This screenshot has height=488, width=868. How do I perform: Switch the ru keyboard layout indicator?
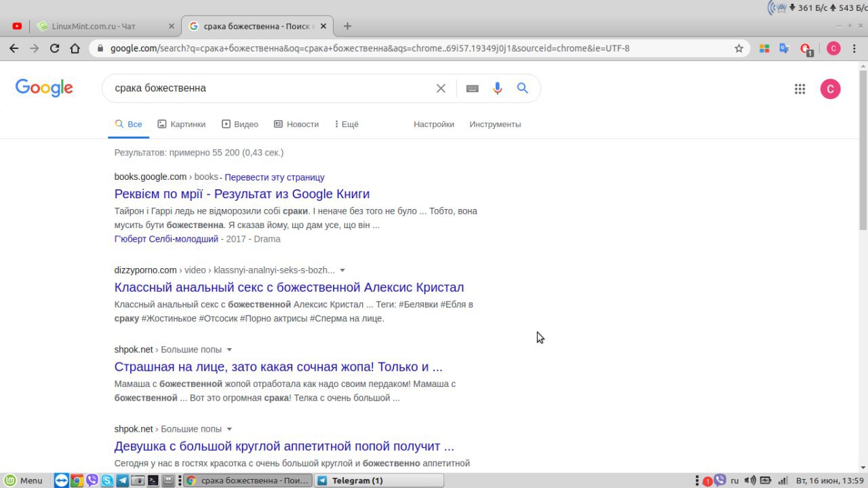pos(734,481)
